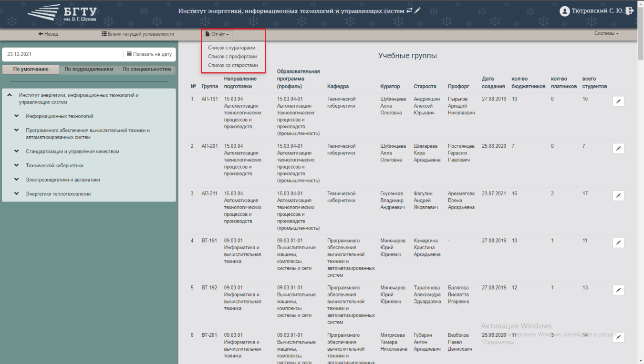Image resolution: width=644 pixels, height=364 pixels.
Task: Click creation date 23.07.2021
Action: [494, 194]
